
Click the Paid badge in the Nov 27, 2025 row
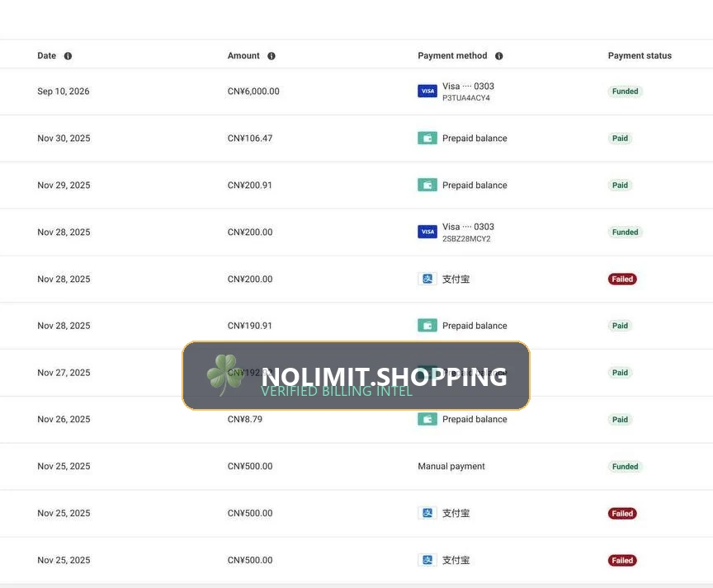pos(620,373)
